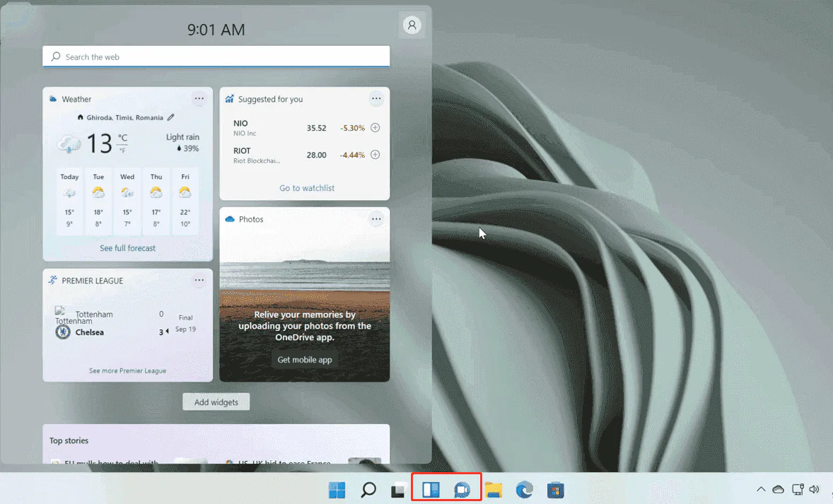Select Thu in the weather forecast
Screen dimensions: 833x504
pos(156,200)
